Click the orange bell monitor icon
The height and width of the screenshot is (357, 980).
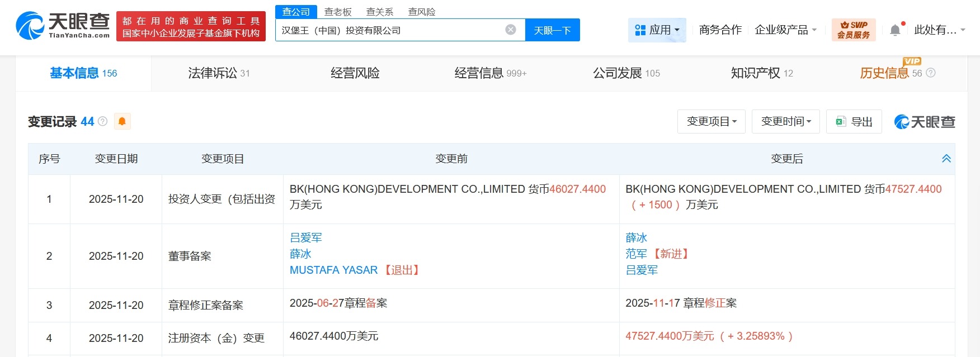(122, 121)
